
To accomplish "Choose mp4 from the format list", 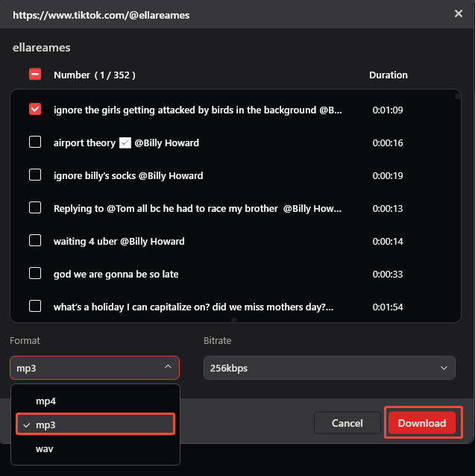I will point(95,401).
